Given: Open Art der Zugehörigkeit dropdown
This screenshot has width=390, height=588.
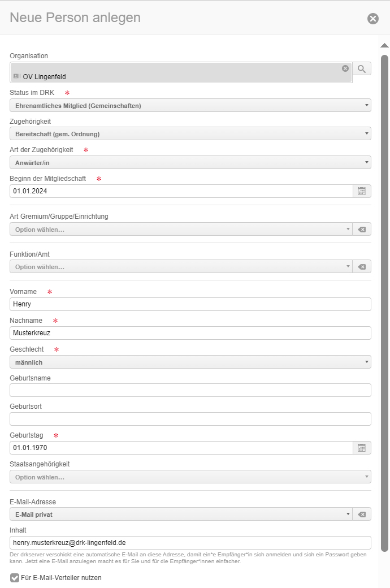Looking at the screenshot, I should pyautogui.click(x=190, y=163).
